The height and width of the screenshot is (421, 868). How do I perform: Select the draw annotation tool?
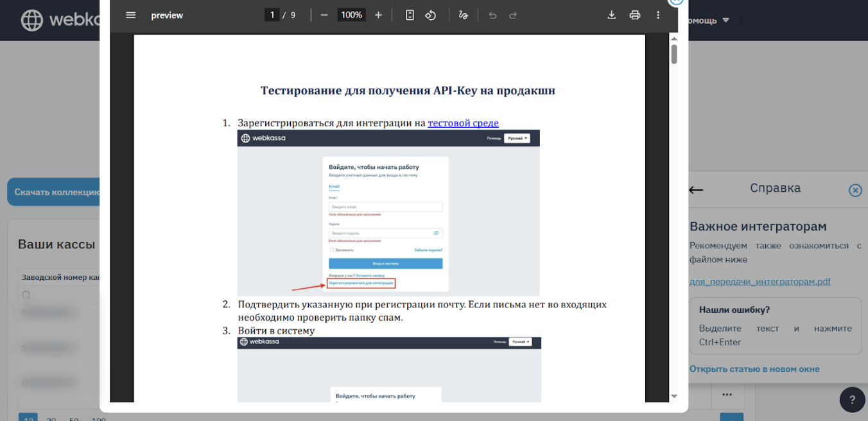click(464, 15)
